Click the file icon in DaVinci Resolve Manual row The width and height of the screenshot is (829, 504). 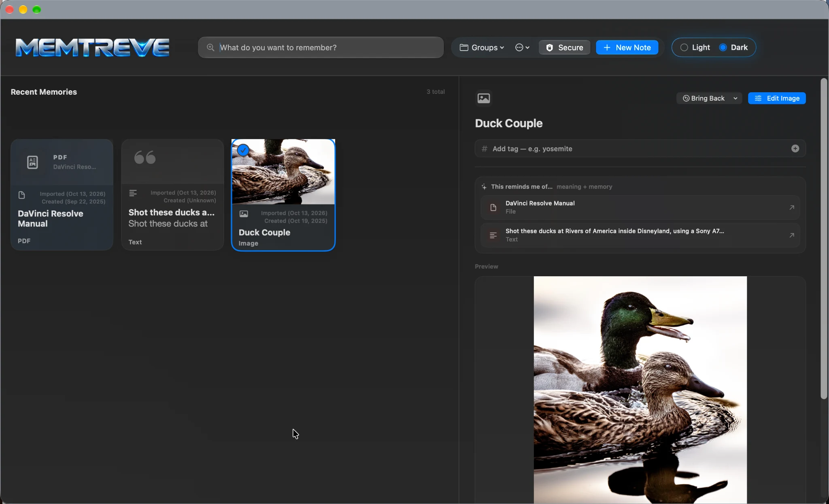click(x=493, y=208)
